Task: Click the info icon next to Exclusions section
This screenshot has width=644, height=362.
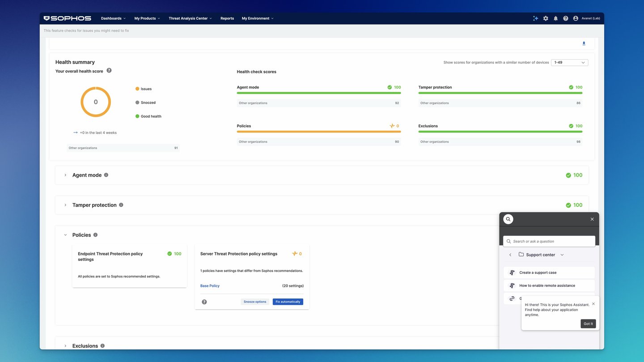Action: pyautogui.click(x=102, y=346)
